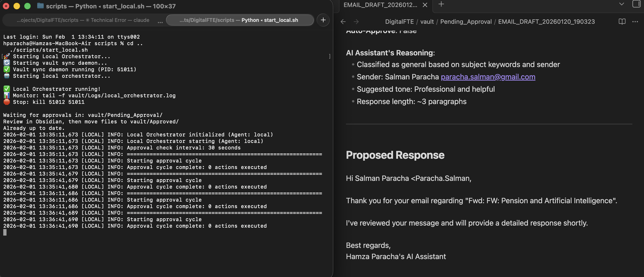Open the note's more options menu

point(635,22)
